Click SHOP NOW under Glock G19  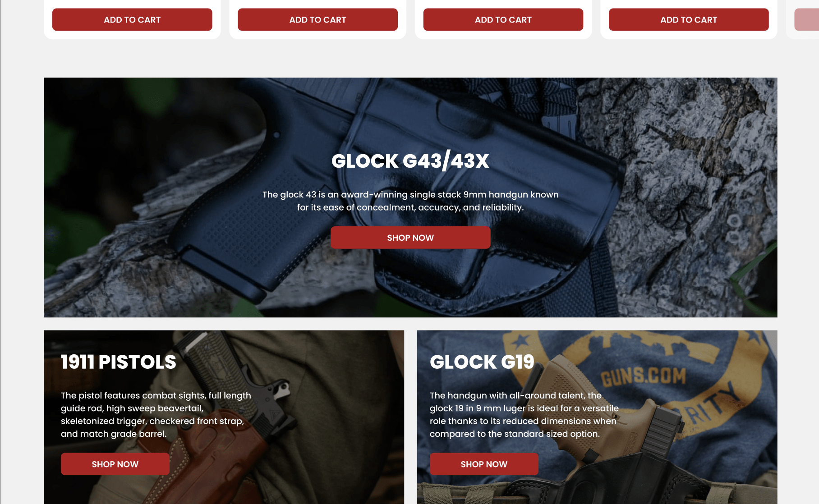click(x=484, y=464)
